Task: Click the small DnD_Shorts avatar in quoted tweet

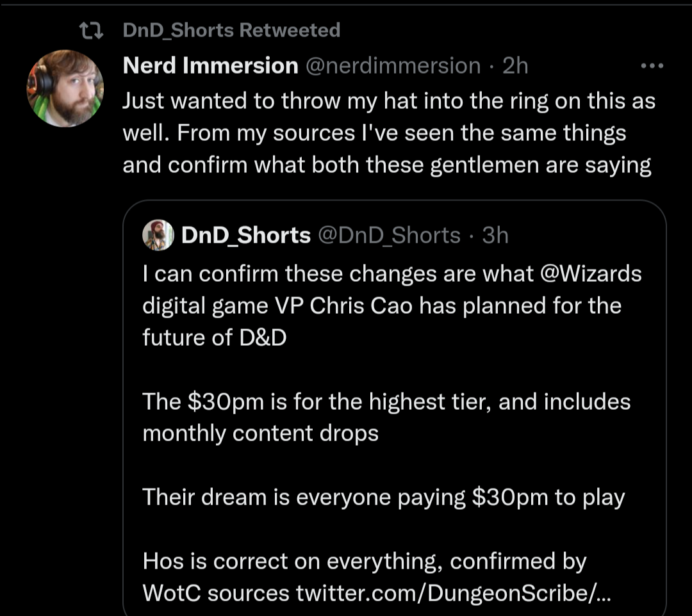Action: [158, 235]
